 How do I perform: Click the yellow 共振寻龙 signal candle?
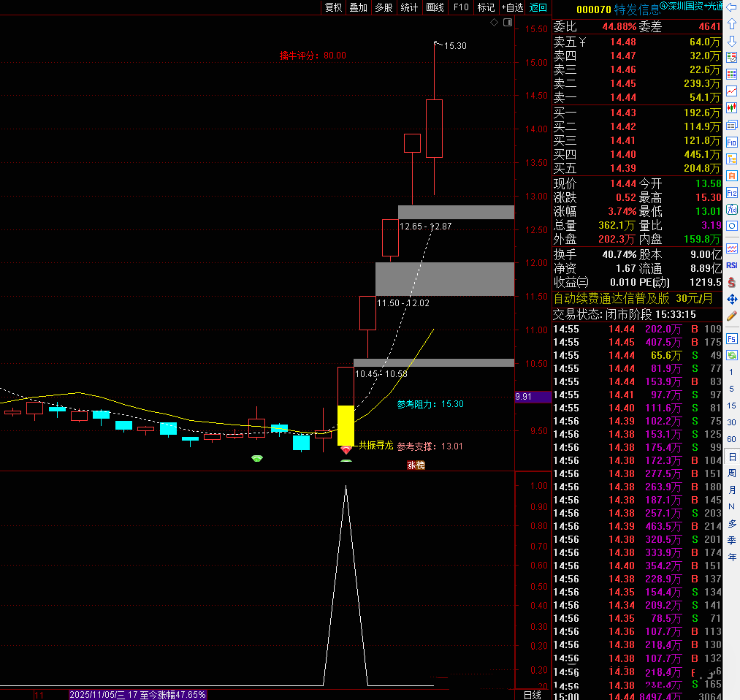346,425
